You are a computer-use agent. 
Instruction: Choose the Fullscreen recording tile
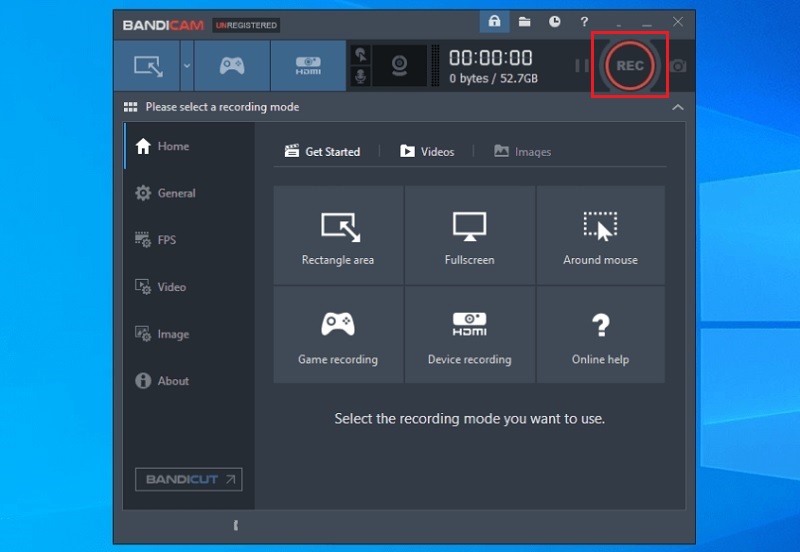click(469, 235)
